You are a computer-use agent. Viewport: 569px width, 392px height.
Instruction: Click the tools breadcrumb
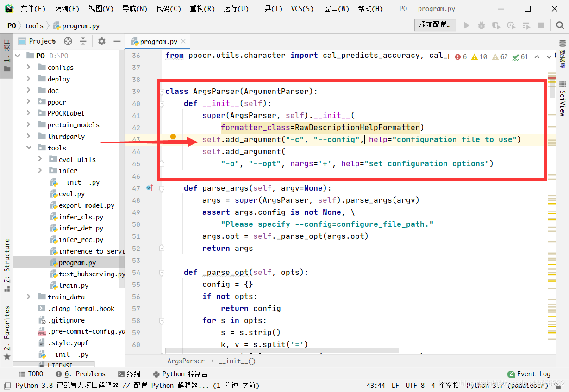click(x=34, y=26)
